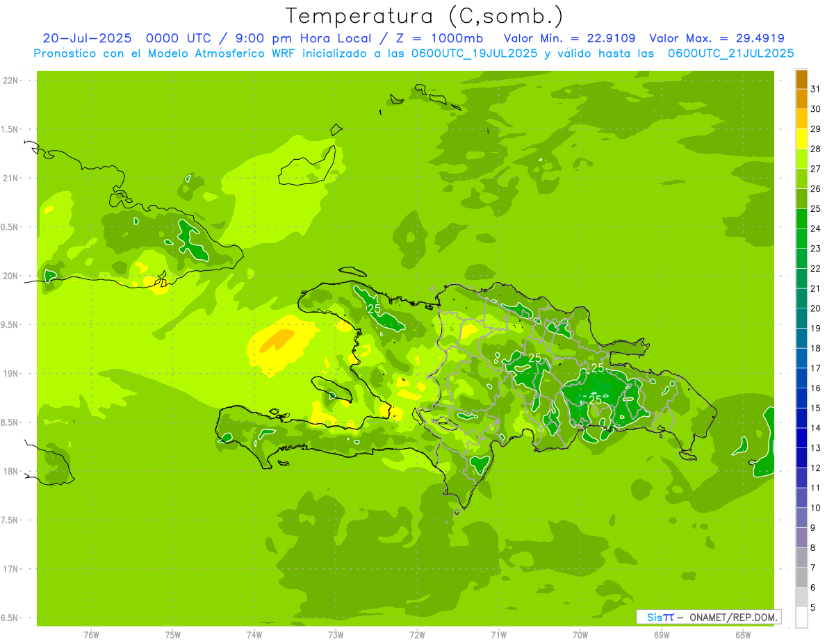This screenshot has height=644, width=834.
Task: Select the date text "20-Jul-2025"
Action: click(x=87, y=38)
